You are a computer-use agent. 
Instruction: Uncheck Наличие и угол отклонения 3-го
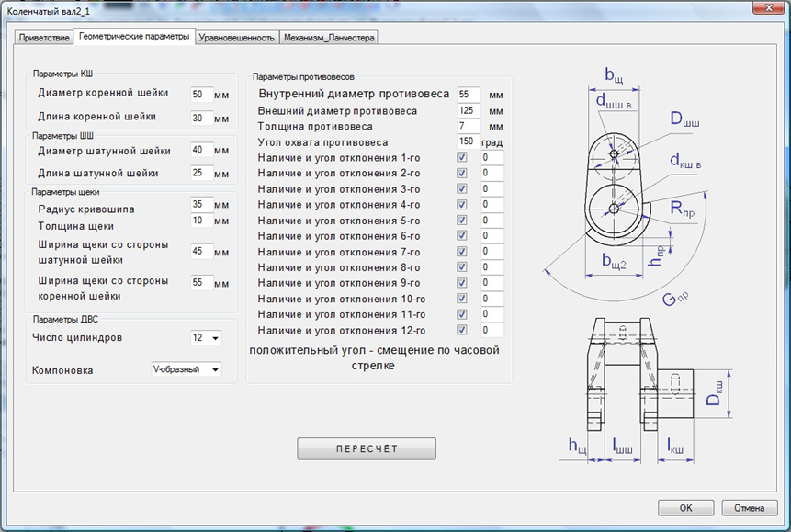[x=461, y=188]
